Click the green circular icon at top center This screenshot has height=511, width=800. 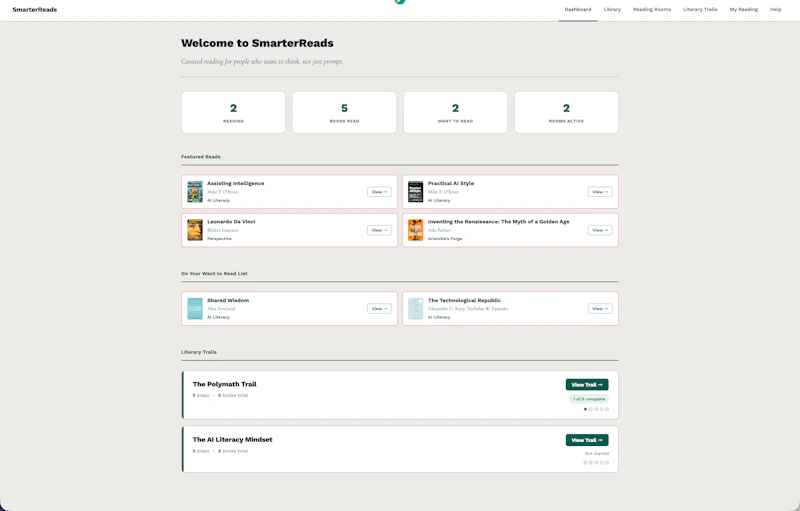[x=400, y=2]
